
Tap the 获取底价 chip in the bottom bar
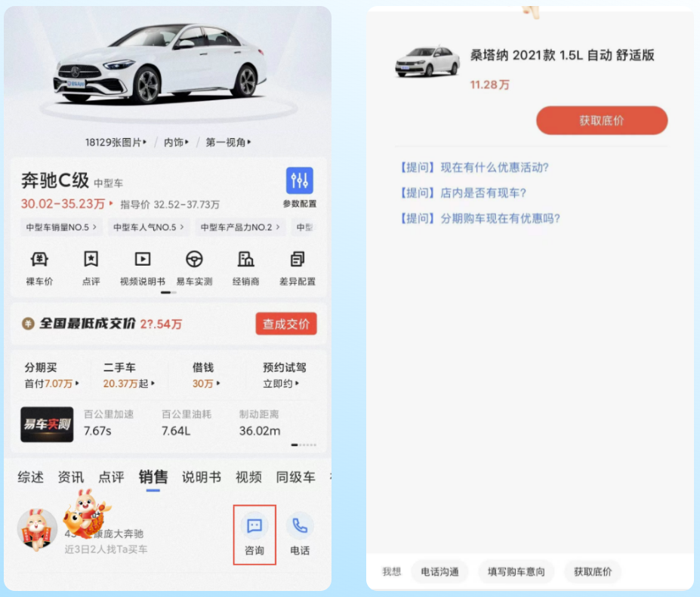(x=593, y=571)
